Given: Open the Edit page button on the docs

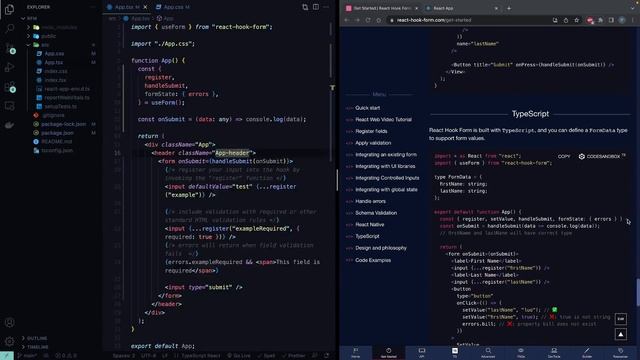Looking at the screenshot, I should click(621, 319).
